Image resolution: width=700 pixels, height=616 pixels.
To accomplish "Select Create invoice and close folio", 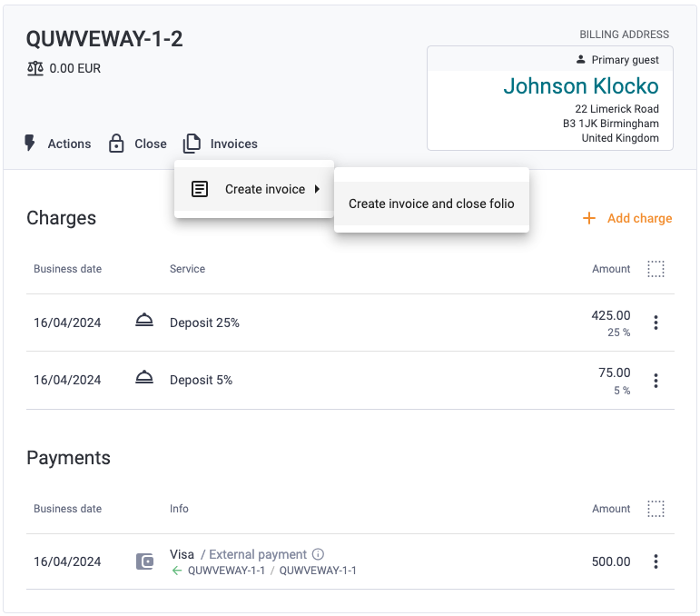I will tap(431, 204).
